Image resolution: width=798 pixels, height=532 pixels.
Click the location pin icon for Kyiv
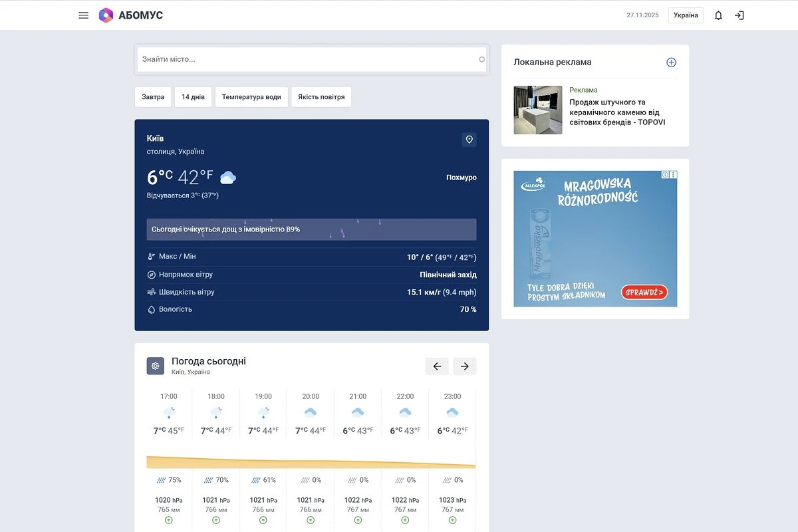(469, 140)
